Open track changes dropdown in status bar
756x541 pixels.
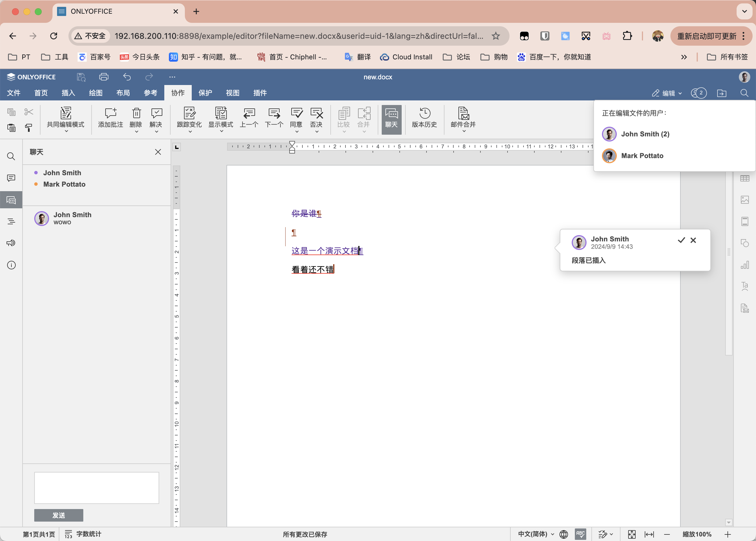pos(606,534)
